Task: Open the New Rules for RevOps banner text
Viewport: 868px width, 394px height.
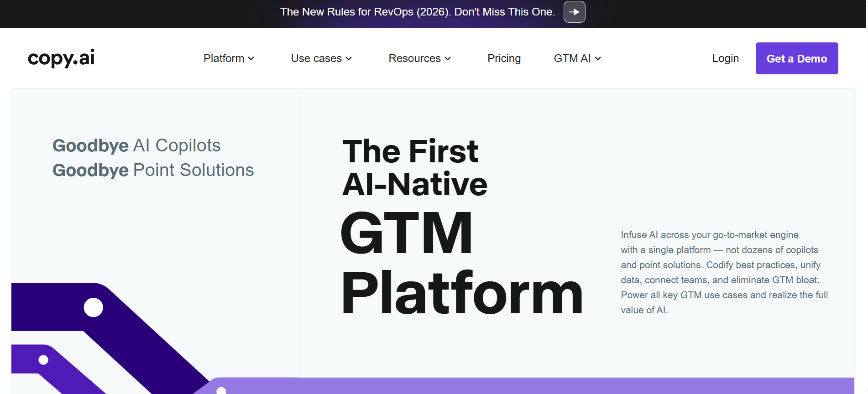Action: click(x=417, y=12)
